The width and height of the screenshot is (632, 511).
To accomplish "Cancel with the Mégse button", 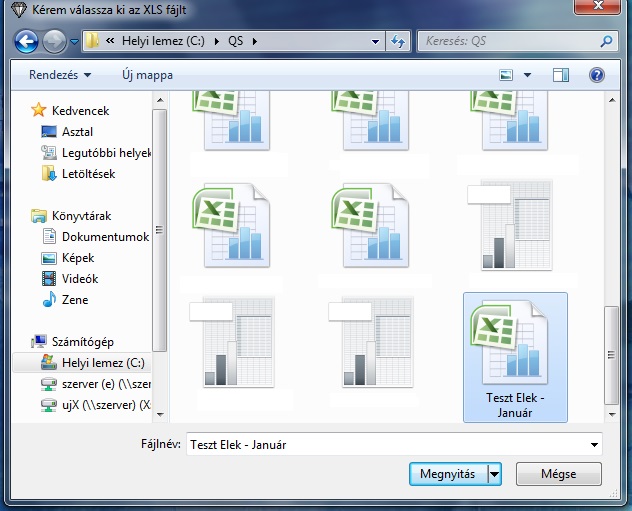I will click(559, 474).
